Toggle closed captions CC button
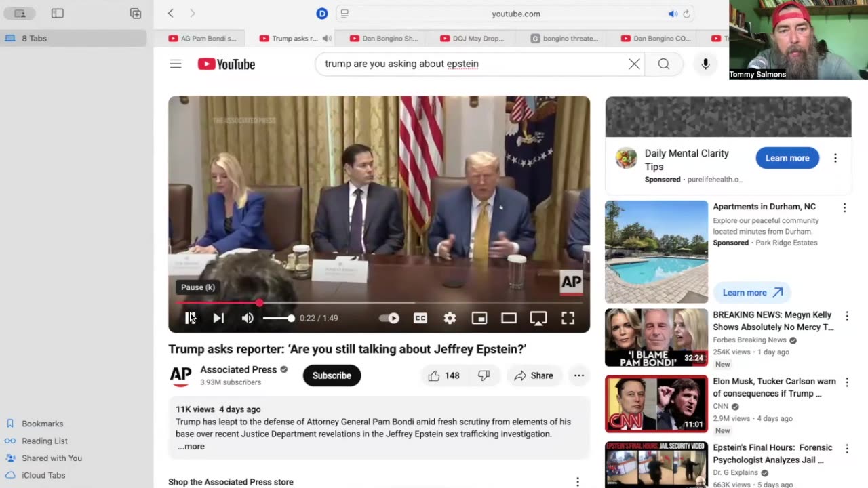Viewport: 868px width, 488px height. coord(420,318)
